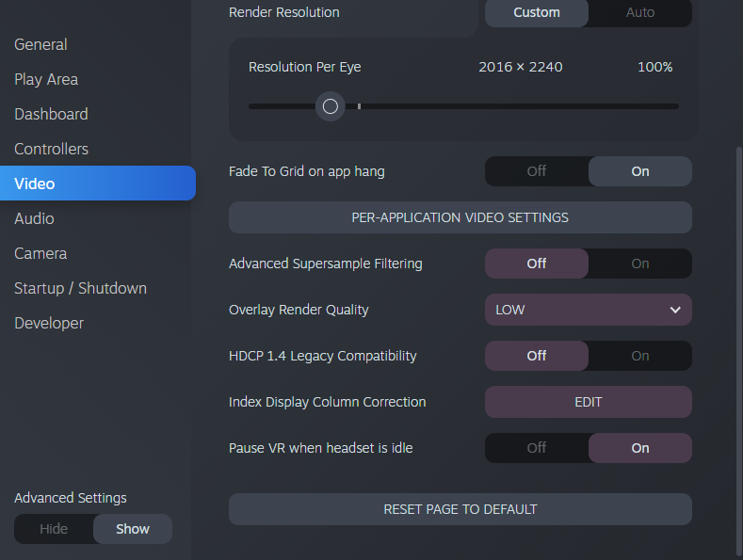The height and width of the screenshot is (560, 743).
Task: Open the Dashboard settings tab
Action: 51,114
